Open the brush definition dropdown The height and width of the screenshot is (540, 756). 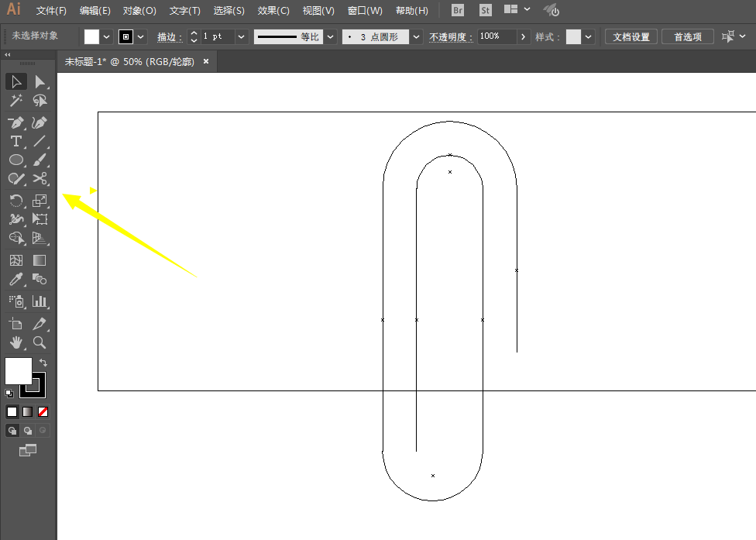click(416, 36)
